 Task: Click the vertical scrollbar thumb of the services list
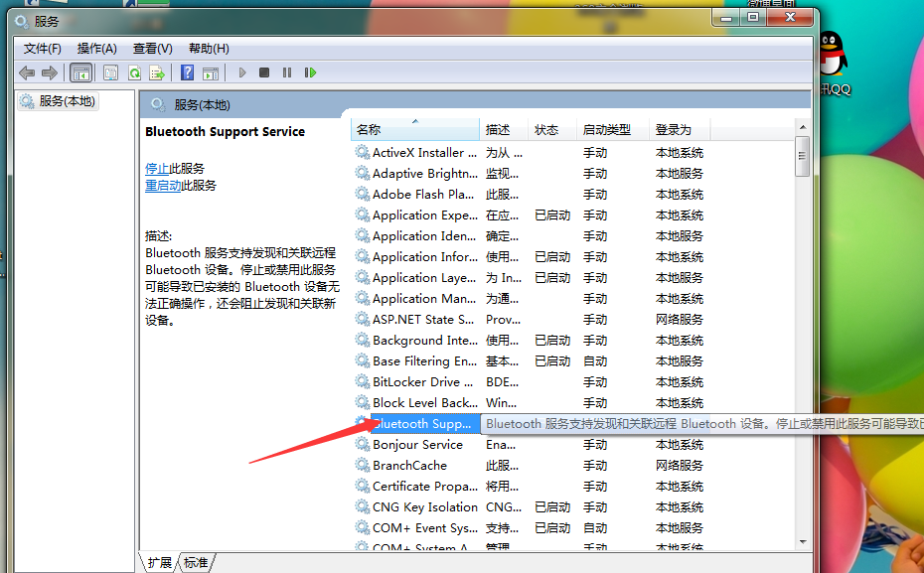point(802,156)
